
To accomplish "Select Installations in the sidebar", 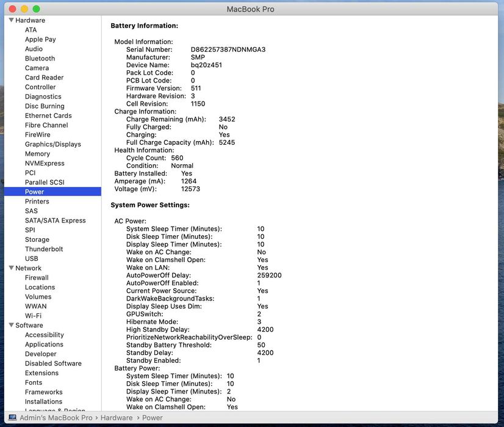I will click(x=44, y=401).
